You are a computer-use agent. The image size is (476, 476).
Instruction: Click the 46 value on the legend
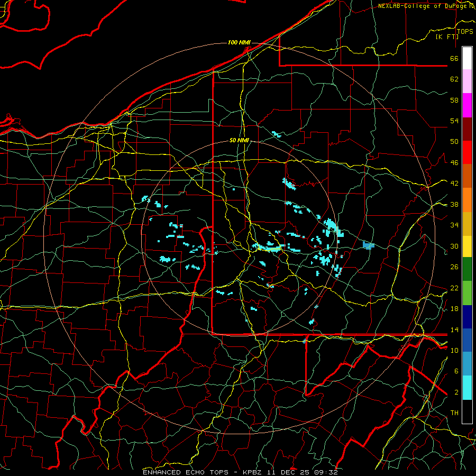pyautogui.click(x=454, y=163)
